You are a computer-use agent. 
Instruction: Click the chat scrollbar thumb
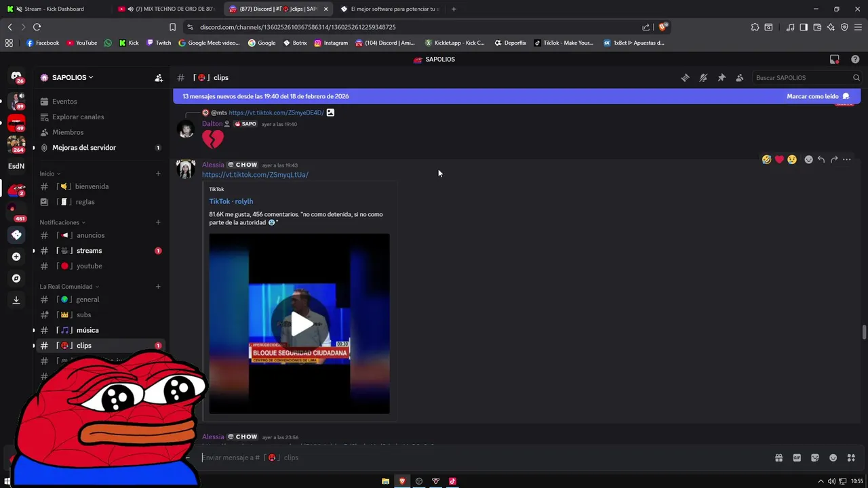[x=864, y=333]
